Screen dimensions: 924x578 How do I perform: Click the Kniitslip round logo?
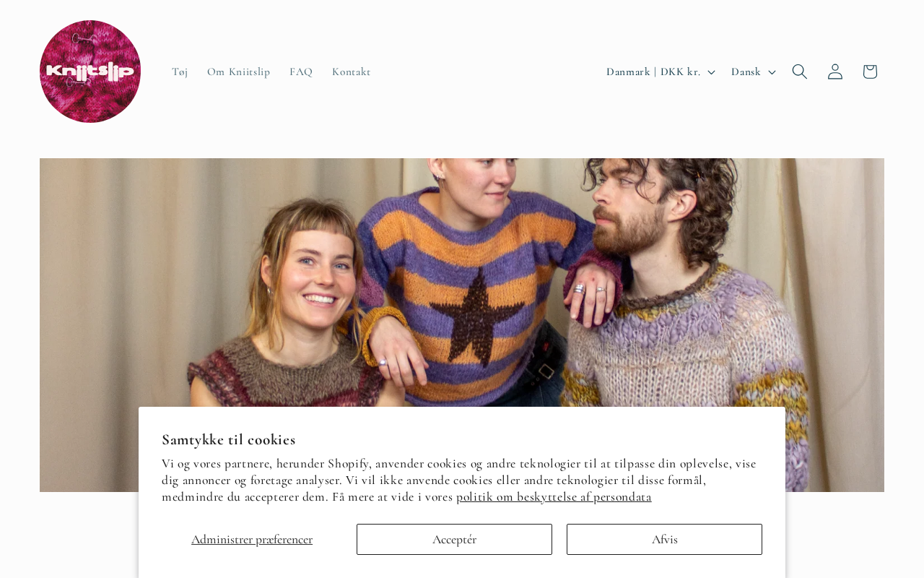coord(90,72)
